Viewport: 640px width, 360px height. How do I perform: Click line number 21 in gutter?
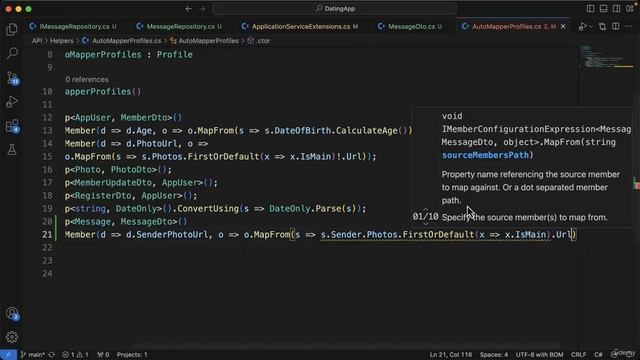point(47,235)
